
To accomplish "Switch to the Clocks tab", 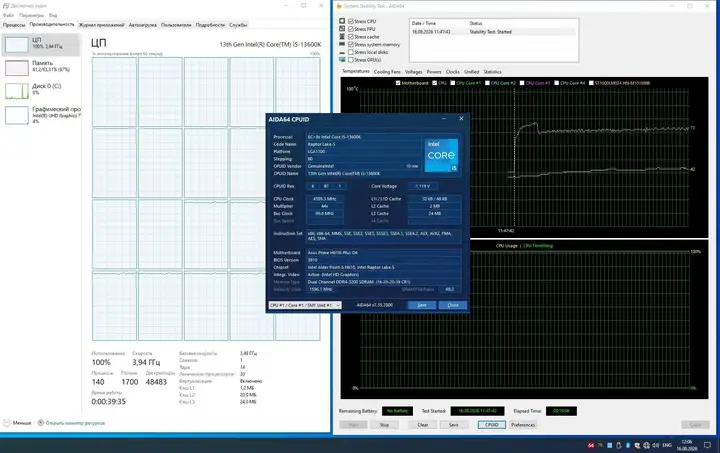I will pos(452,72).
